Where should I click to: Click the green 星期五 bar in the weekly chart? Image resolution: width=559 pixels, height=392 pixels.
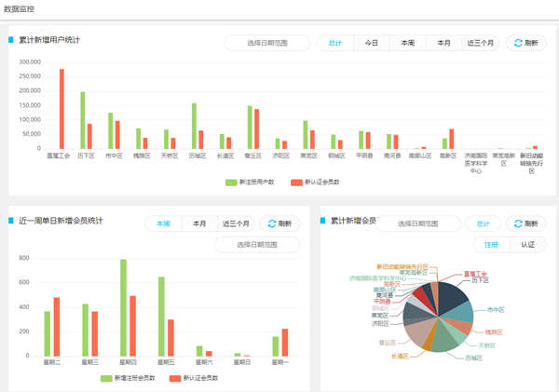point(161,317)
